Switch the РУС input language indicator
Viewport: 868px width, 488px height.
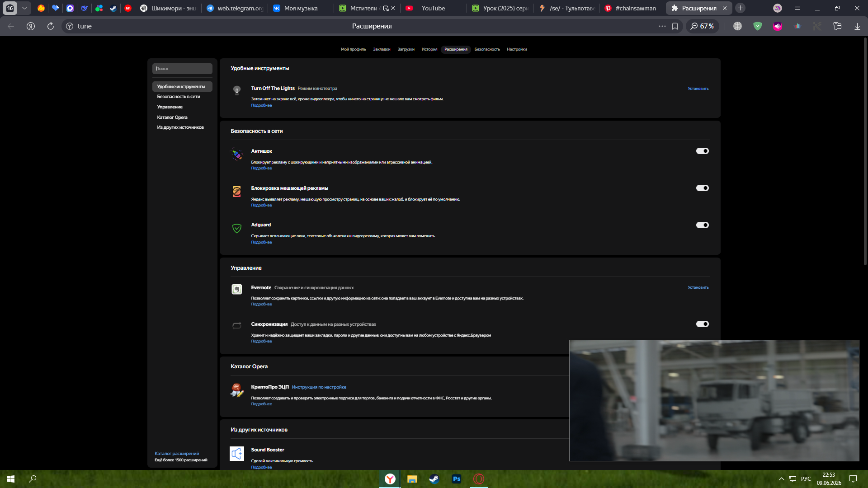tap(806, 479)
